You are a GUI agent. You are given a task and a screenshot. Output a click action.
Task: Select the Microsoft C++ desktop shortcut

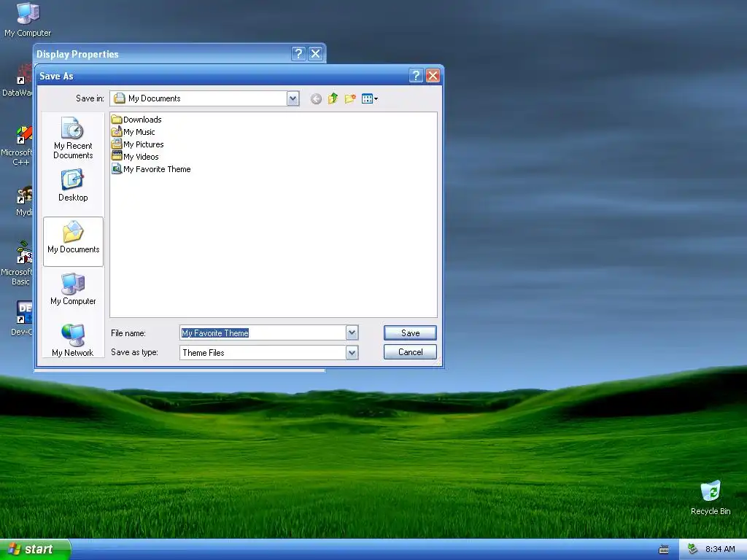tap(18, 146)
